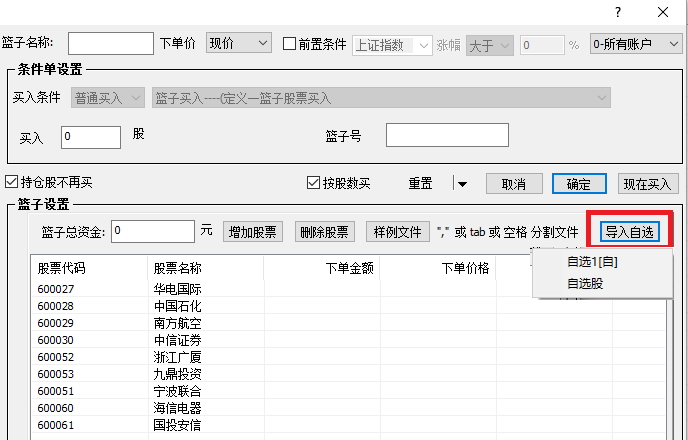This screenshot has width=688, height=440.
Task: Enable the 前置条件 checkbox
Action: click(290, 44)
